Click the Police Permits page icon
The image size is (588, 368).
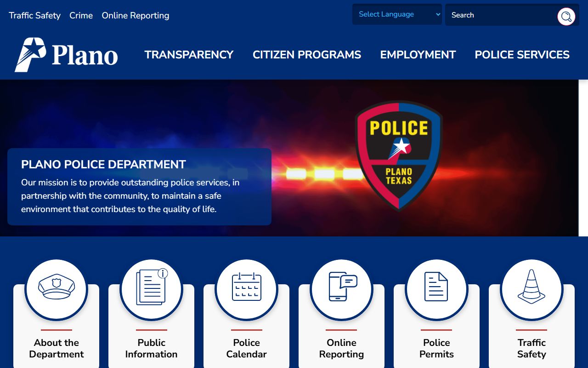tap(436, 287)
